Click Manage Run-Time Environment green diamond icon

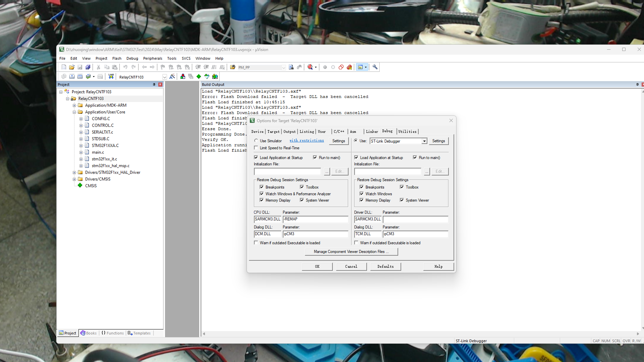point(199,76)
